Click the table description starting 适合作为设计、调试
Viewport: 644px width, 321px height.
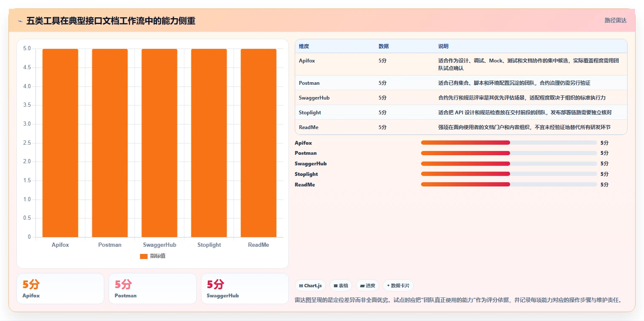(529, 64)
